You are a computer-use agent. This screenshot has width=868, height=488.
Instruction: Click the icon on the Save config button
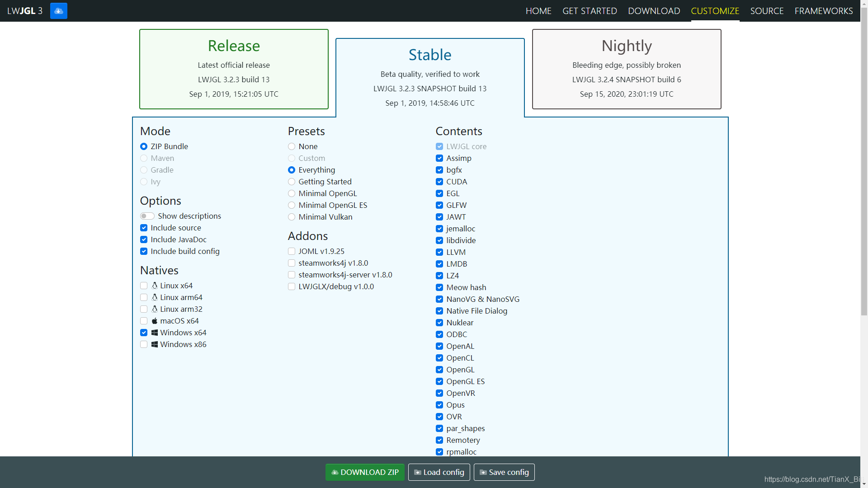pos(483,472)
